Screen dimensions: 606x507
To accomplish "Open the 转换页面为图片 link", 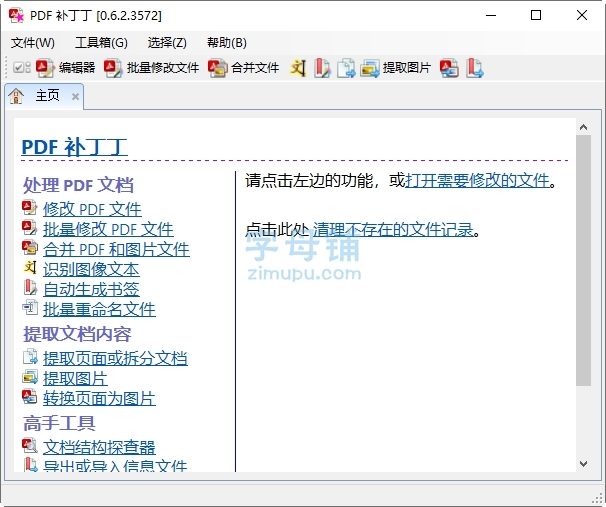I will (99, 398).
